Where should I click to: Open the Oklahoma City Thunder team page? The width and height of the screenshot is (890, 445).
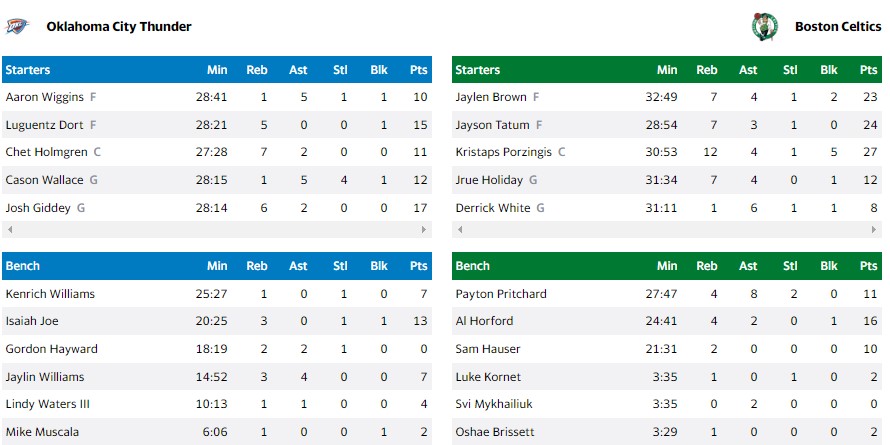pyautogui.click(x=118, y=27)
